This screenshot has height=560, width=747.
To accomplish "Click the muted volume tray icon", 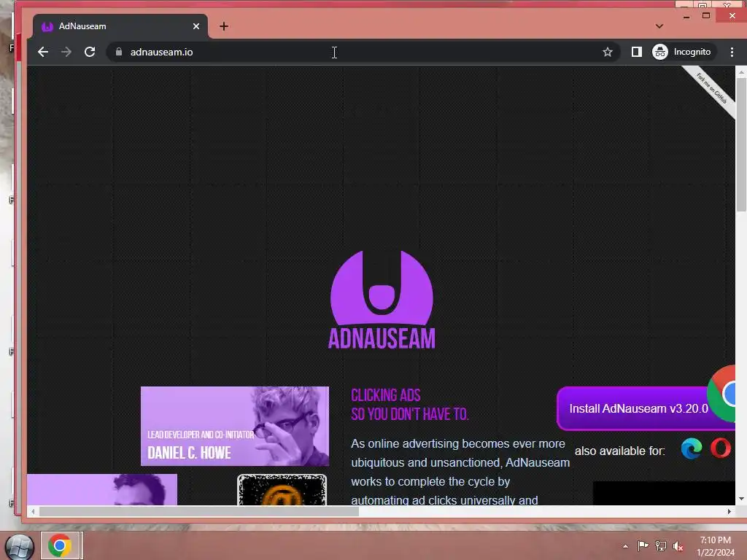I will click(678, 546).
